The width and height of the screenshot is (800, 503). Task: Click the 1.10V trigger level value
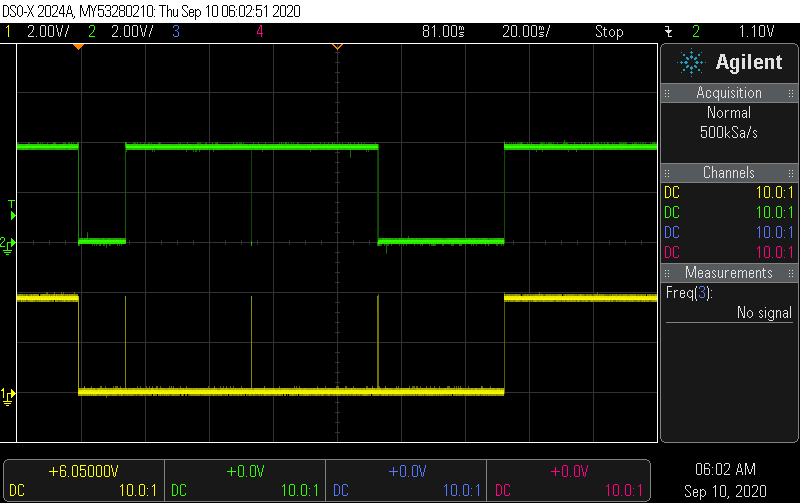click(x=756, y=32)
